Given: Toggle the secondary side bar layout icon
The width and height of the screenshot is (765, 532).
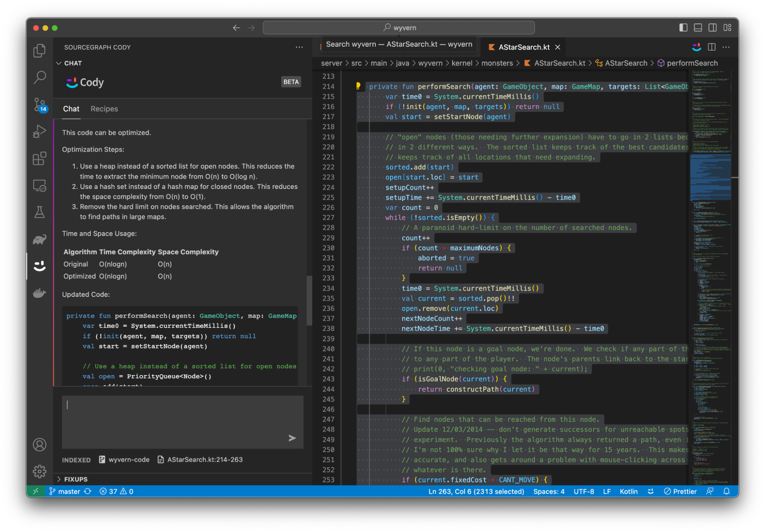Looking at the screenshot, I should click(x=712, y=28).
